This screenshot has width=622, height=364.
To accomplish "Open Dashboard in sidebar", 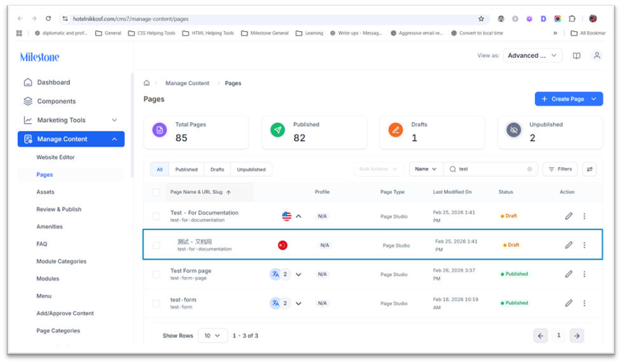I will point(53,83).
